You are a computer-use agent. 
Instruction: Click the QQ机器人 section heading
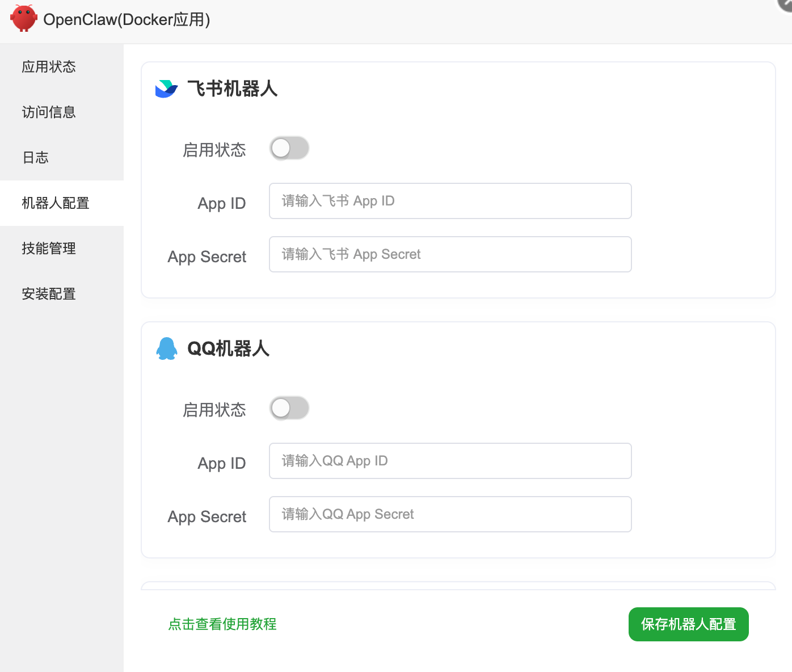[x=228, y=348]
